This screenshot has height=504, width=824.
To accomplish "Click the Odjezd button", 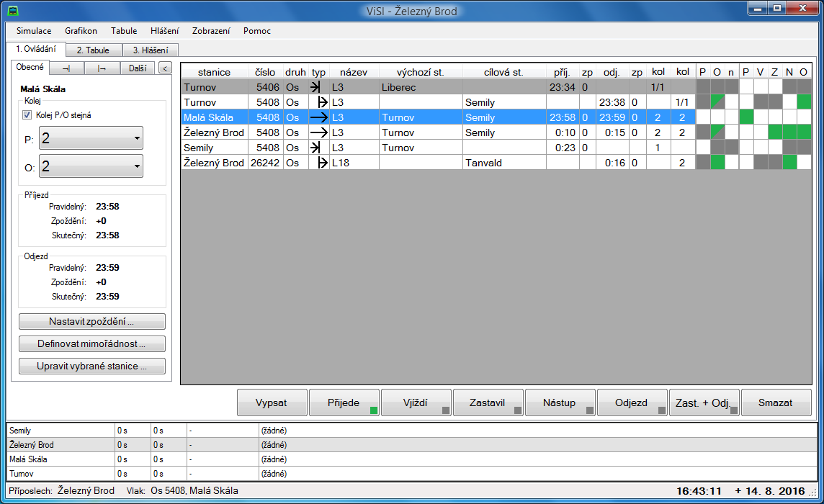I will 632,402.
